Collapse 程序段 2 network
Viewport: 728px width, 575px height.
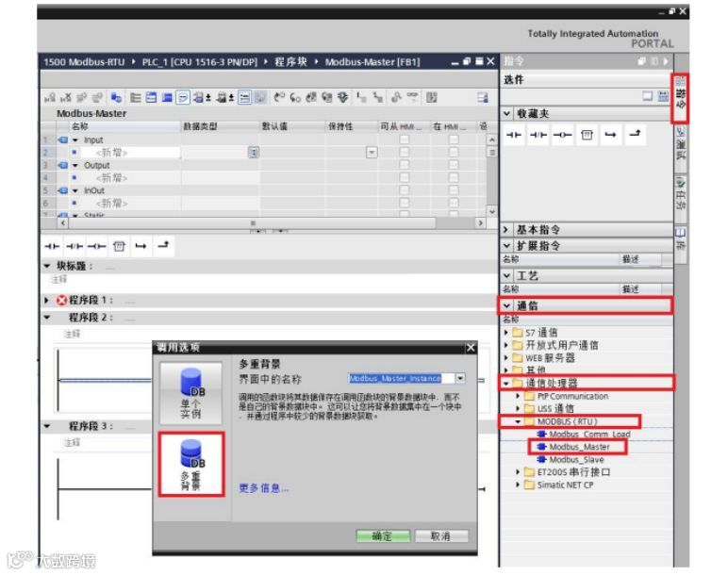(x=47, y=318)
